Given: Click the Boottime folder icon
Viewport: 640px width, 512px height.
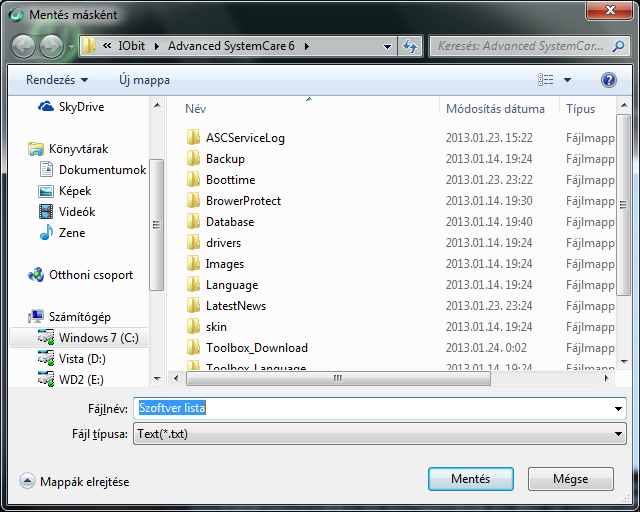Looking at the screenshot, I should tap(193, 180).
